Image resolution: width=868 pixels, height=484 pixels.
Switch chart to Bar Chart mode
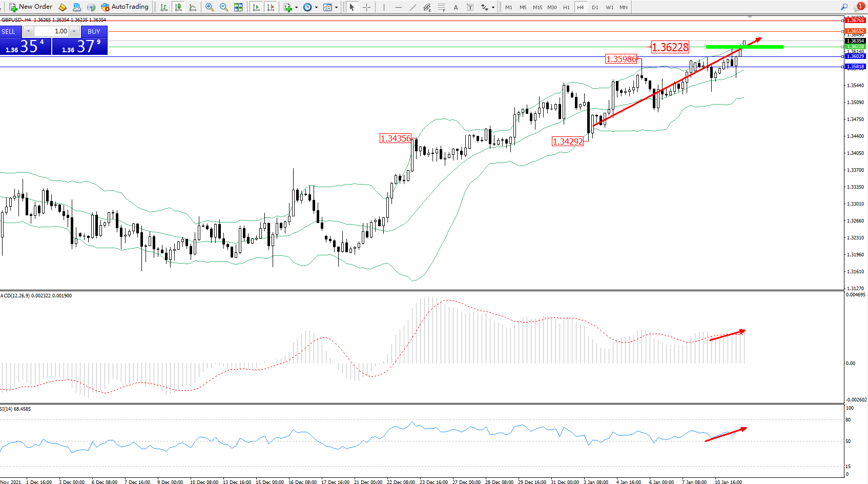click(x=164, y=7)
